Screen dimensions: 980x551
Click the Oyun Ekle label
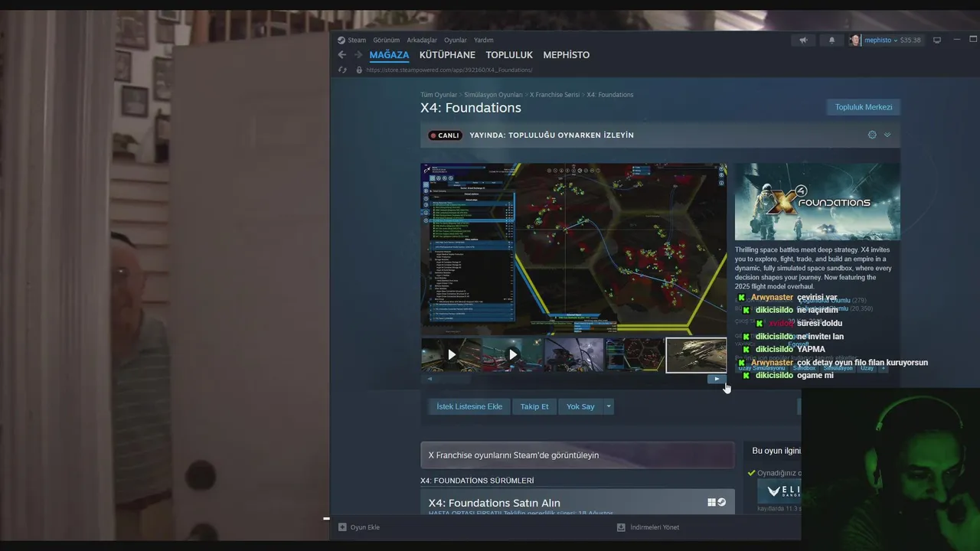coord(365,527)
